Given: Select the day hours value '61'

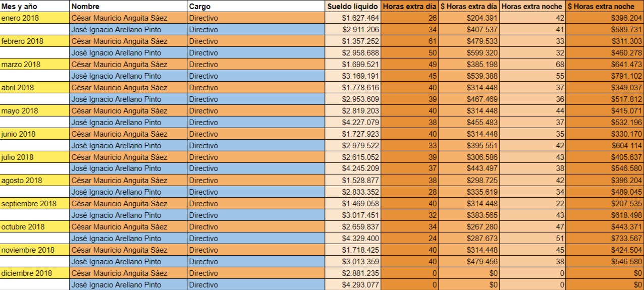Looking at the screenshot, I should click(x=409, y=41).
